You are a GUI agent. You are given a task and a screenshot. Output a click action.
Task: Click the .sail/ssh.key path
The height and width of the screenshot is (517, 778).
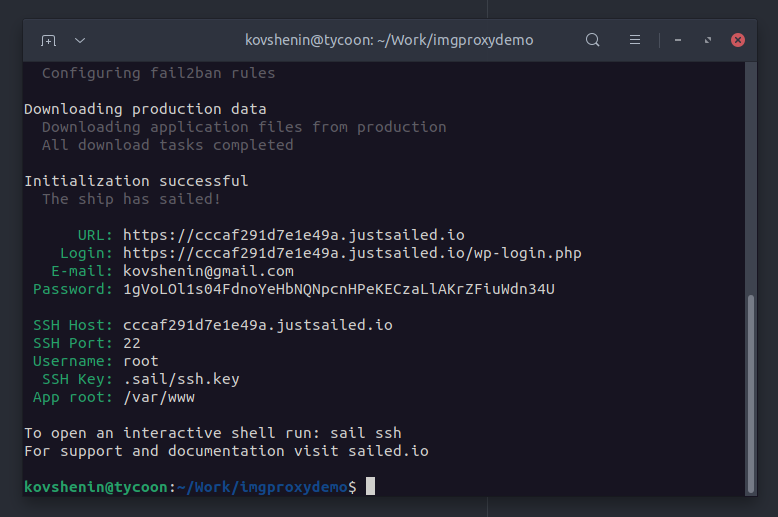click(182, 379)
